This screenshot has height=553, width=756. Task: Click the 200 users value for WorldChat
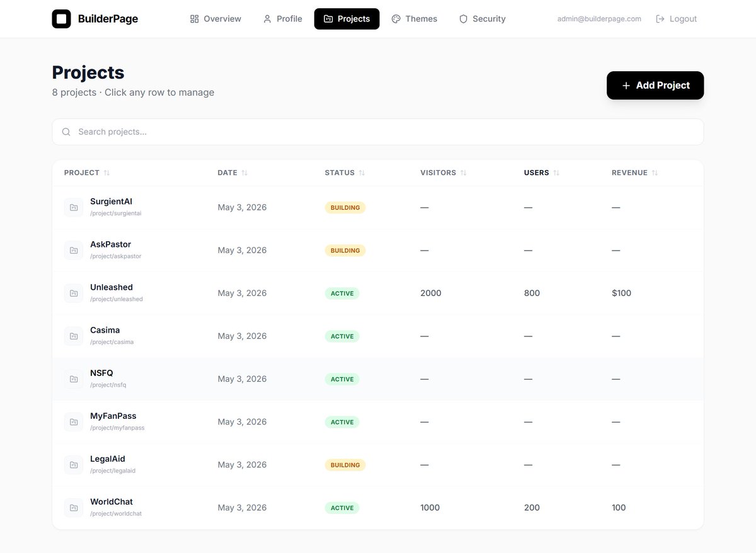coord(532,508)
